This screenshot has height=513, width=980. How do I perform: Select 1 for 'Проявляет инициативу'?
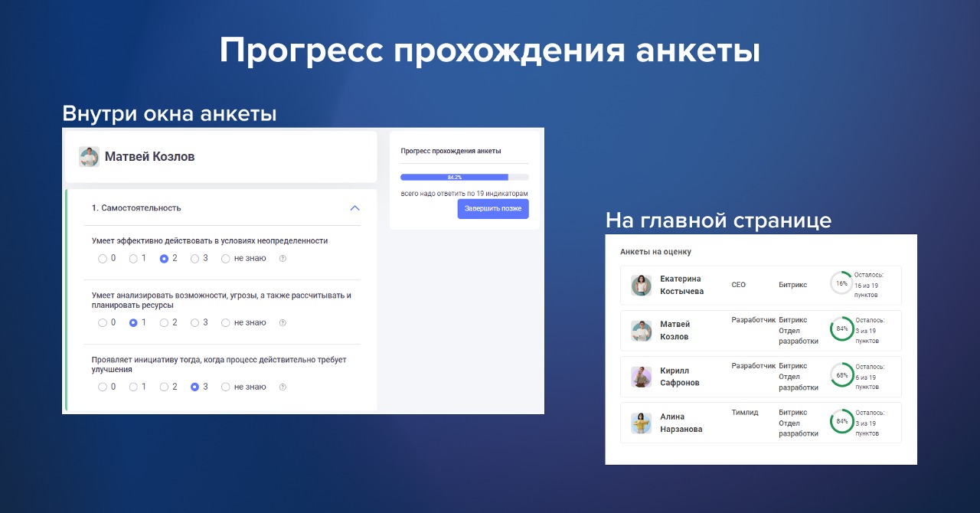point(133,387)
